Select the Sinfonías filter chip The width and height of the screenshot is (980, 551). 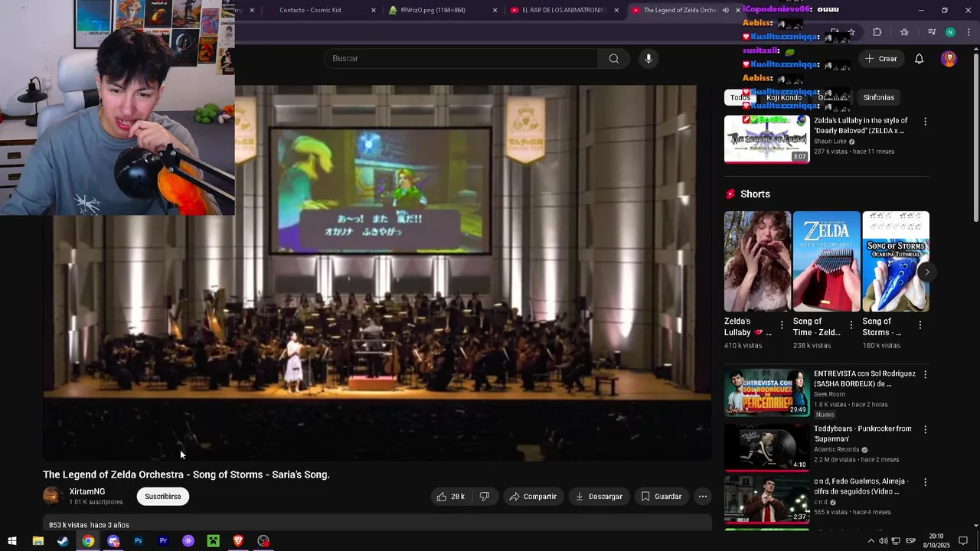tap(878, 97)
